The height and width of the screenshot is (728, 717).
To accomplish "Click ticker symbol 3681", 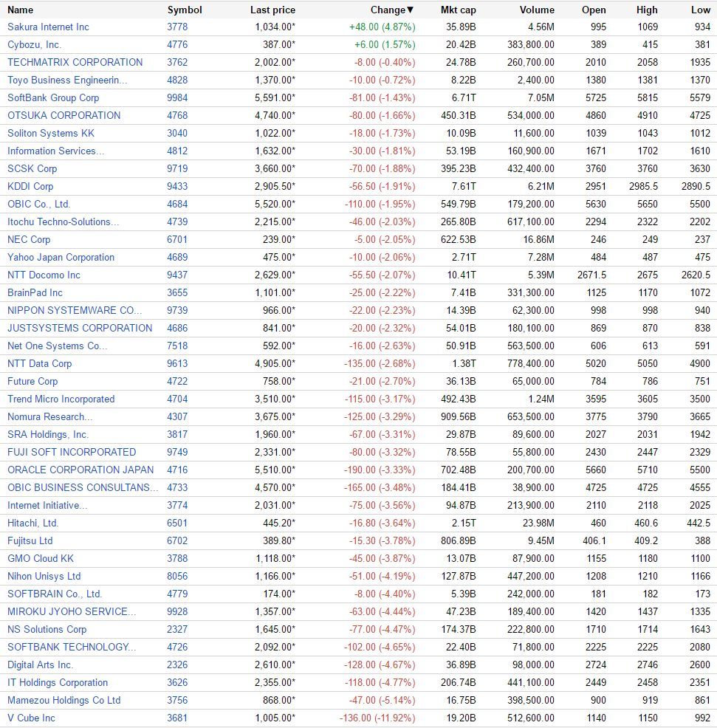I will coord(177,718).
